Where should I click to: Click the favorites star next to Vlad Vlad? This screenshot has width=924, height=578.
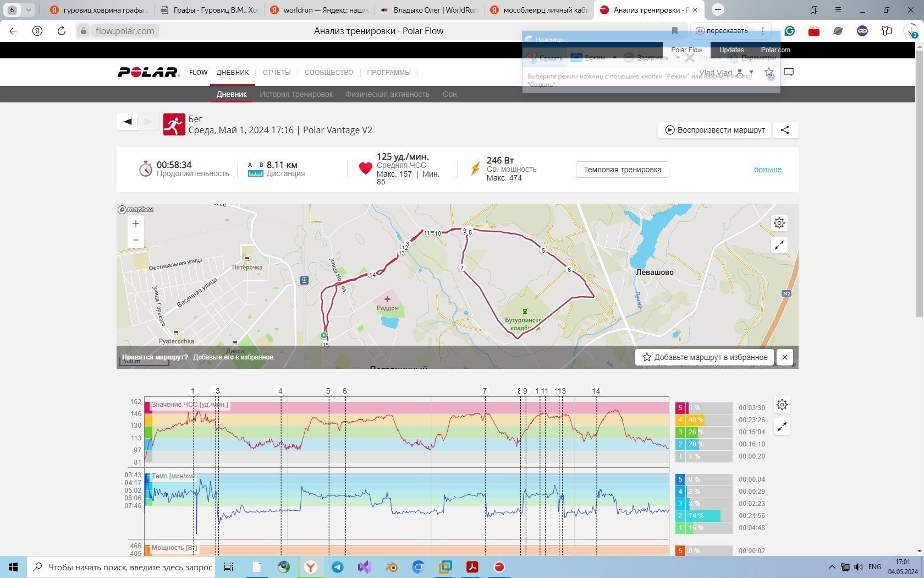[x=769, y=72]
